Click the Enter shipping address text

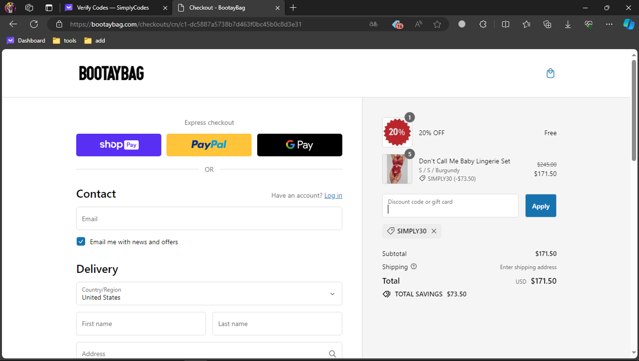(x=528, y=267)
